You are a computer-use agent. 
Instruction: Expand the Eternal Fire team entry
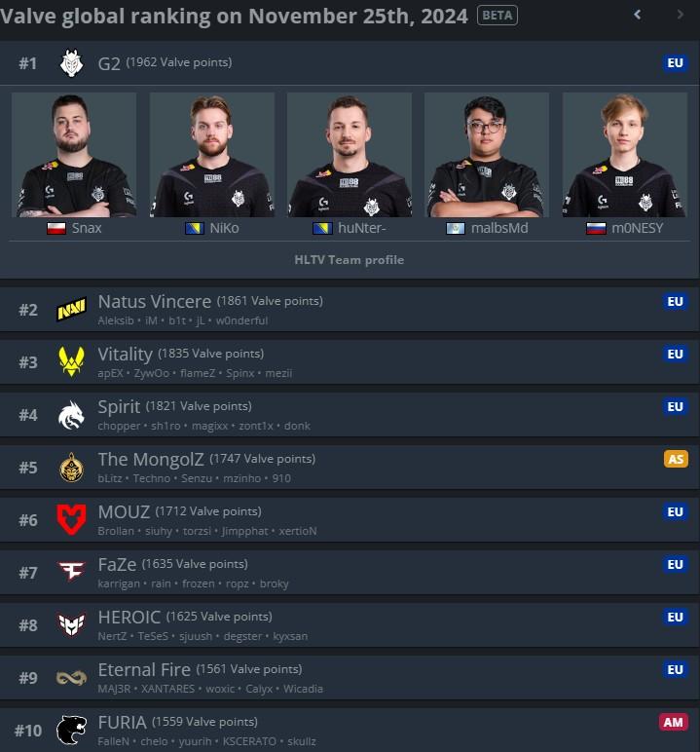pyautogui.click(x=350, y=678)
